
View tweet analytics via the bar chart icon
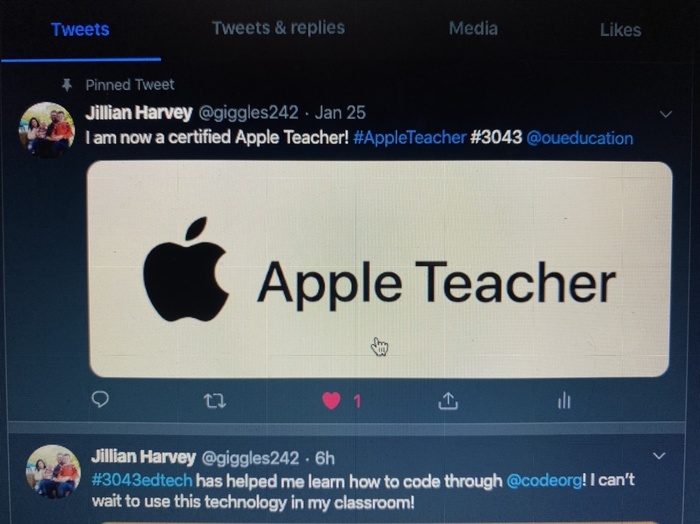(x=564, y=400)
